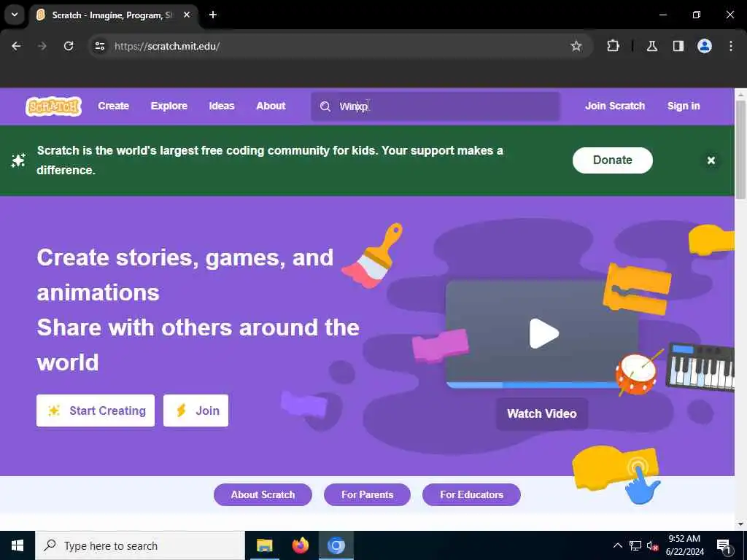
Task: Open the For Parents page
Action: [368, 495]
